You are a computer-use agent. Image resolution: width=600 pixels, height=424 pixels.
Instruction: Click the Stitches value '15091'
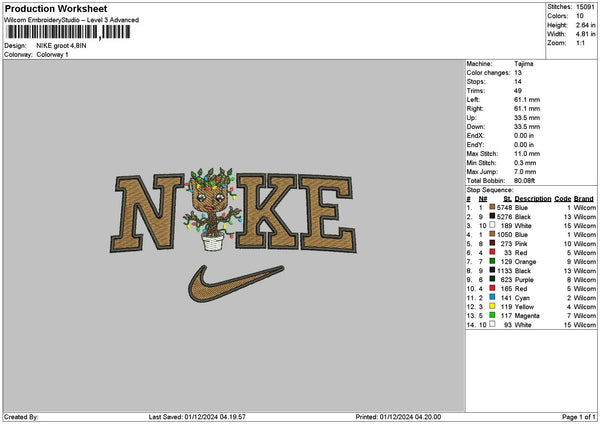(585, 7)
